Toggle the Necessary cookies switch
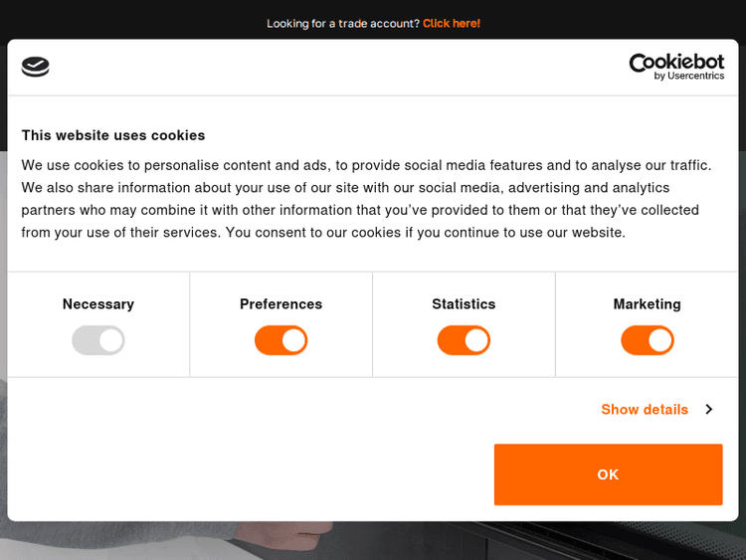Viewport: 746px width, 560px height. (98, 341)
